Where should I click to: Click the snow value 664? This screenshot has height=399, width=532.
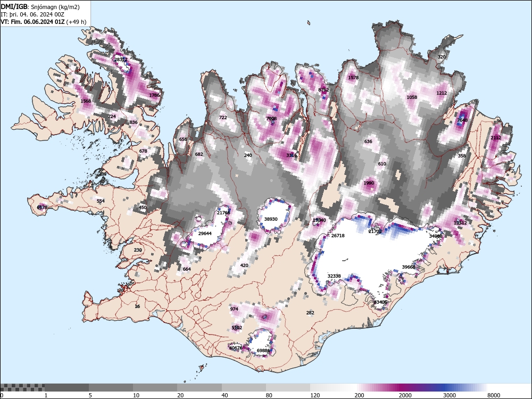point(187,269)
